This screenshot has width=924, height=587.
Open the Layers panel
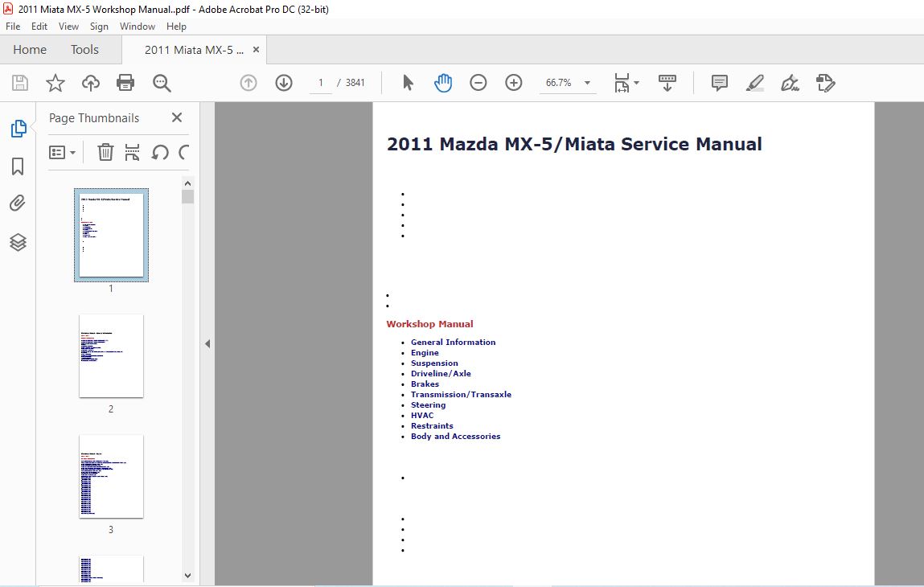coord(18,242)
